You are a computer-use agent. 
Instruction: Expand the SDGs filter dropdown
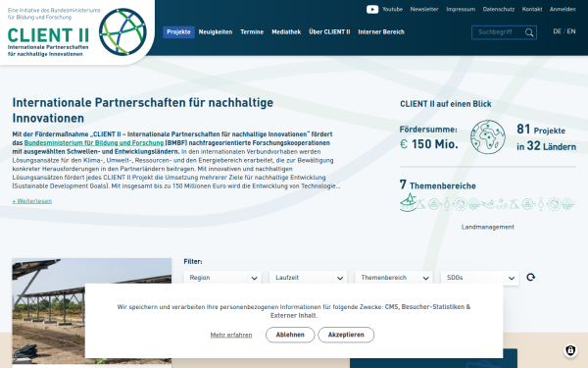point(479,278)
